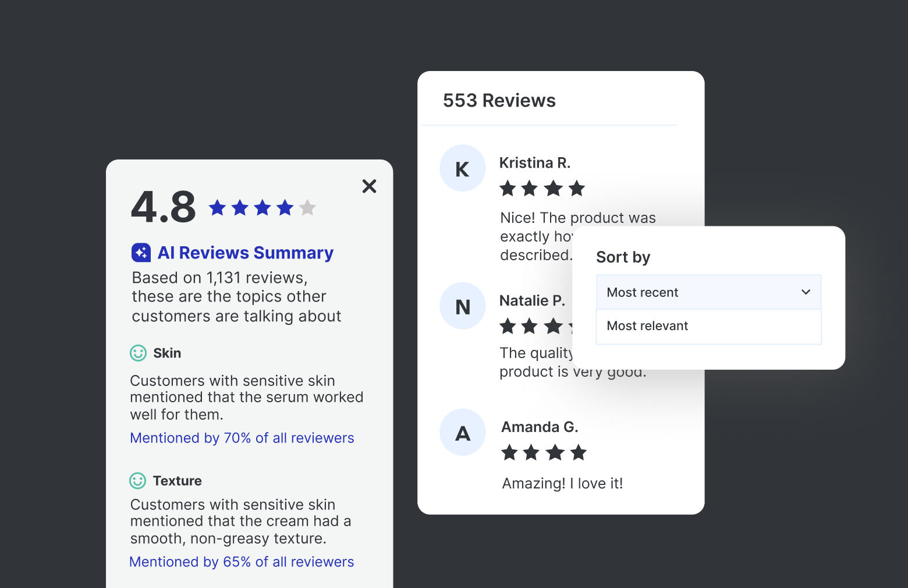Select the Most relevant sort option
Image resolution: width=908 pixels, height=588 pixels.
click(x=648, y=326)
